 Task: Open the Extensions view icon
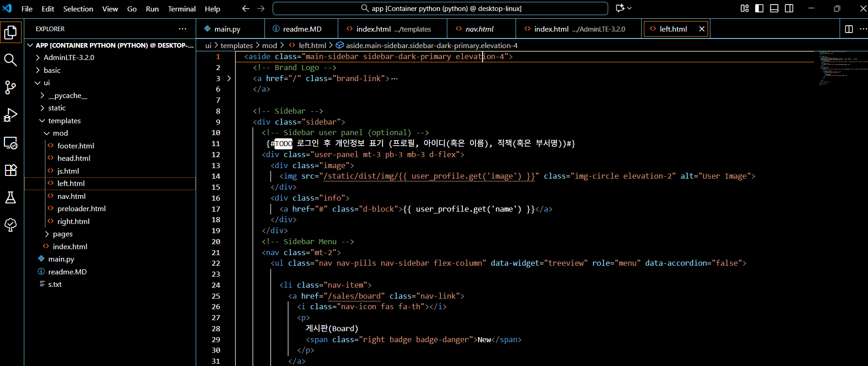coord(11,170)
